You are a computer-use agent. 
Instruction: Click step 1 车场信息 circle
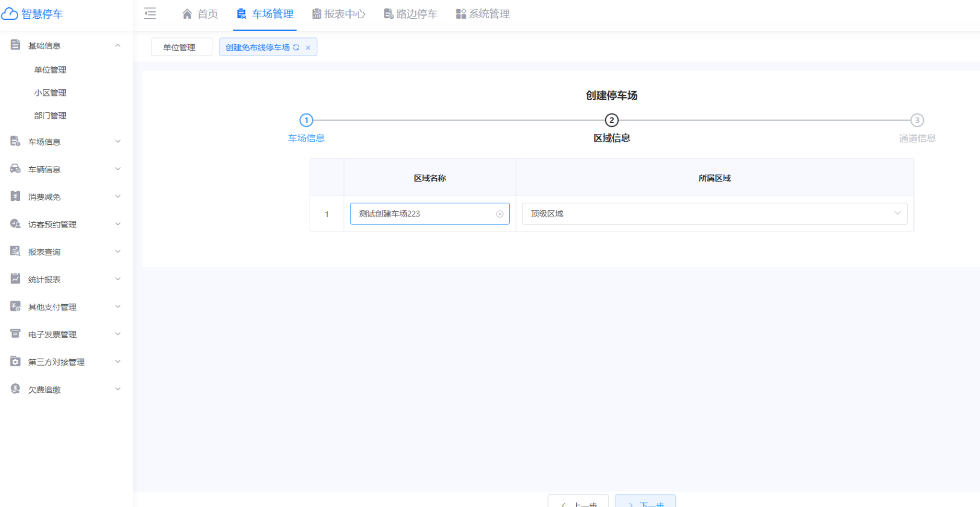pyautogui.click(x=307, y=120)
